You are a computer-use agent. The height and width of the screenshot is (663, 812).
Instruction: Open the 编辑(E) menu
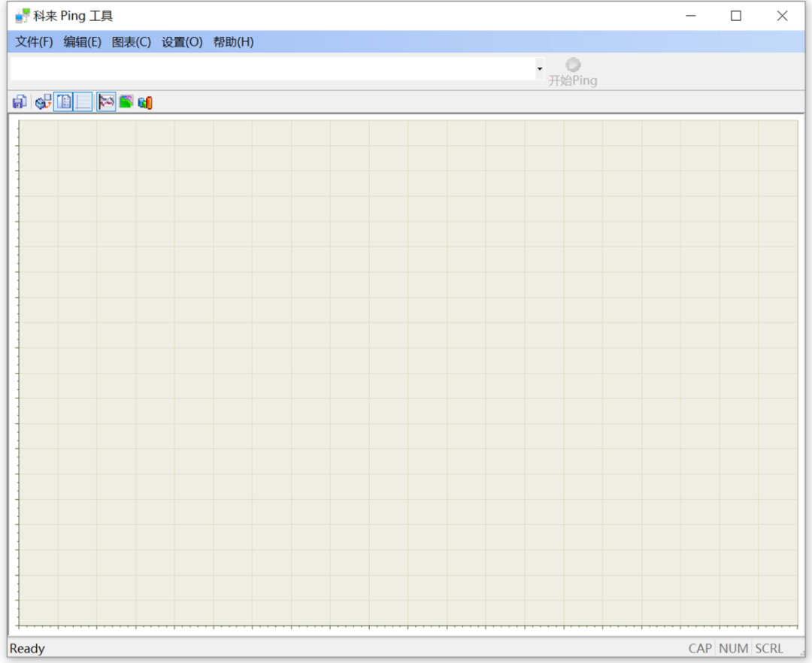[x=82, y=42]
